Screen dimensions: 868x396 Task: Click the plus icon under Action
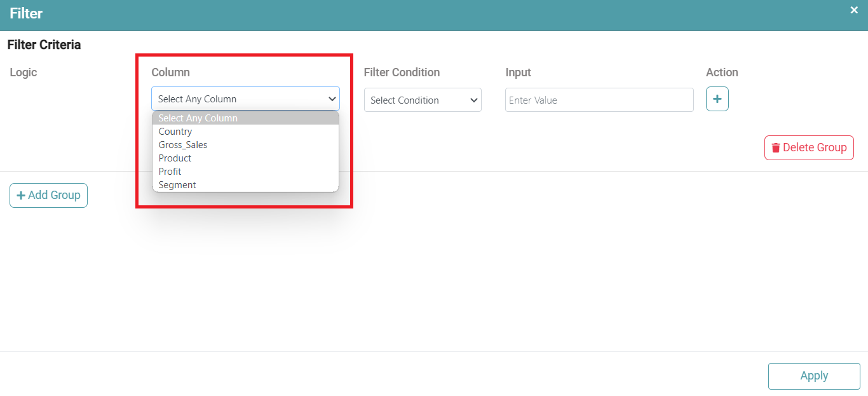point(717,99)
